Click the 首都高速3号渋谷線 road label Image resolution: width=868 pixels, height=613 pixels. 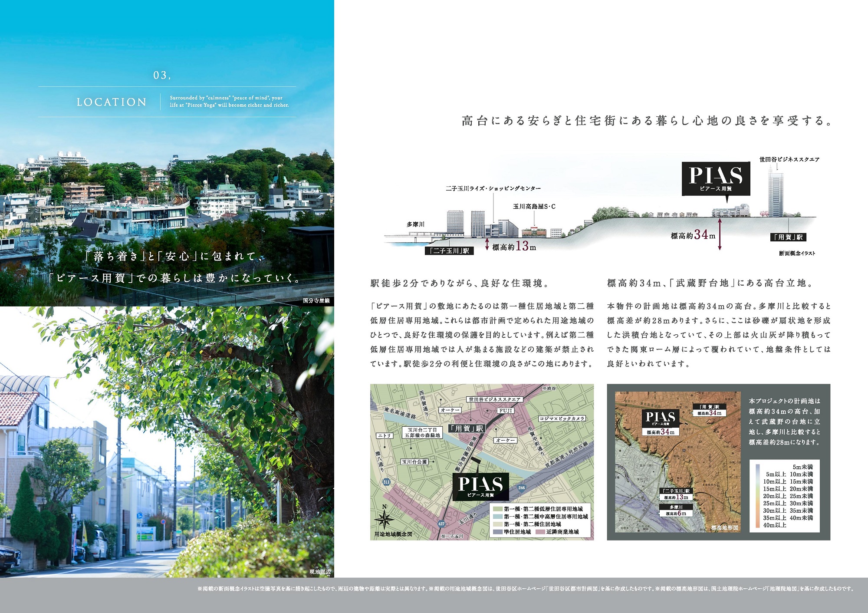click(566, 455)
